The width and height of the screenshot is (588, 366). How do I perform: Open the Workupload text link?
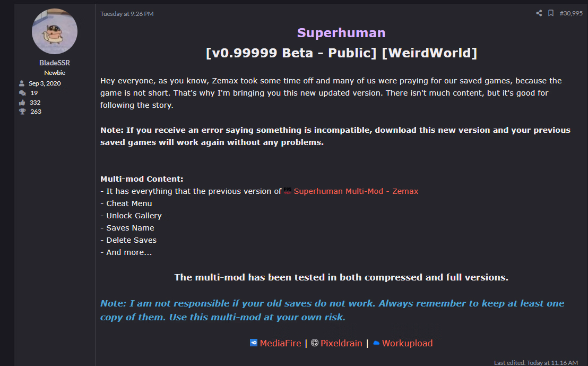point(407,343)
